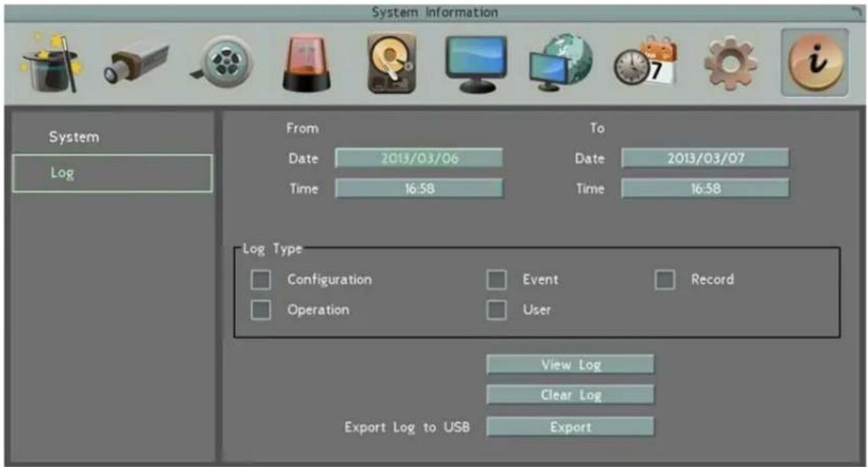Edit the To date field 2013/03/07

[x=705, y=158]
